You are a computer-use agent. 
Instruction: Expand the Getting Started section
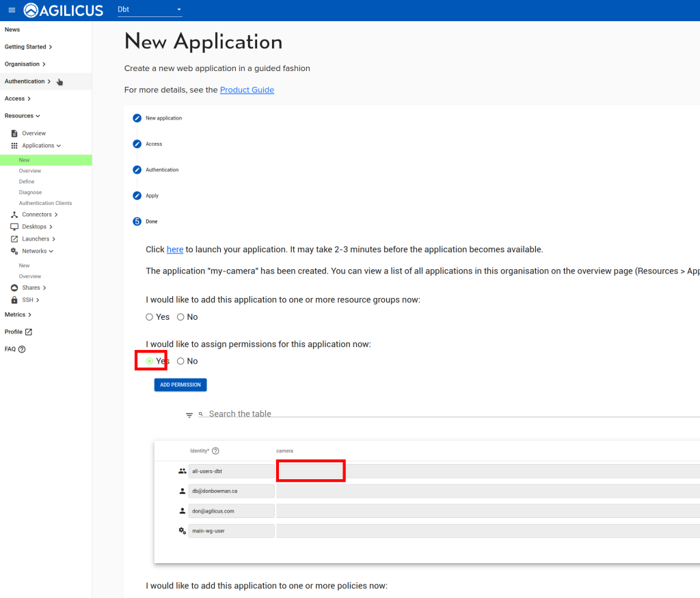pyautogui.click(x=28, y=47)
